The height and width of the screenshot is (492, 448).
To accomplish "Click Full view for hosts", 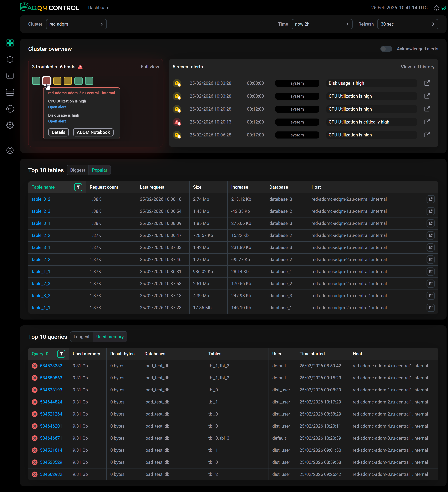I will point(150,67).
